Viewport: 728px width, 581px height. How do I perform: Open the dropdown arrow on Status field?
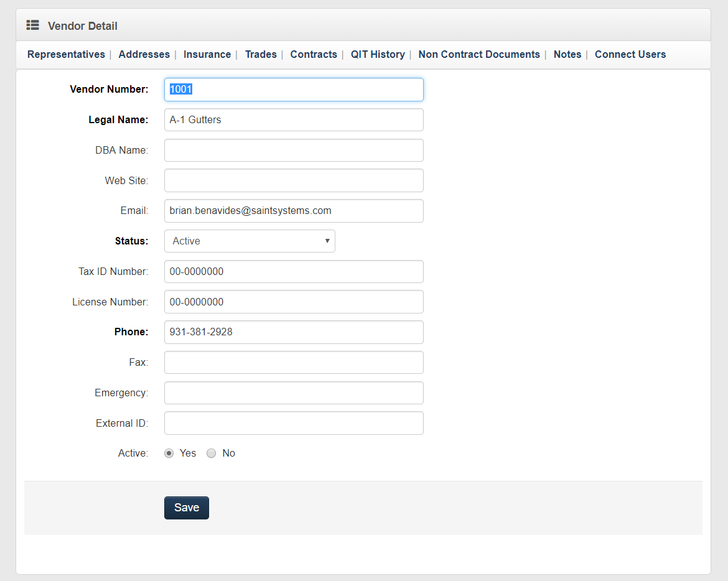point(327,241)
